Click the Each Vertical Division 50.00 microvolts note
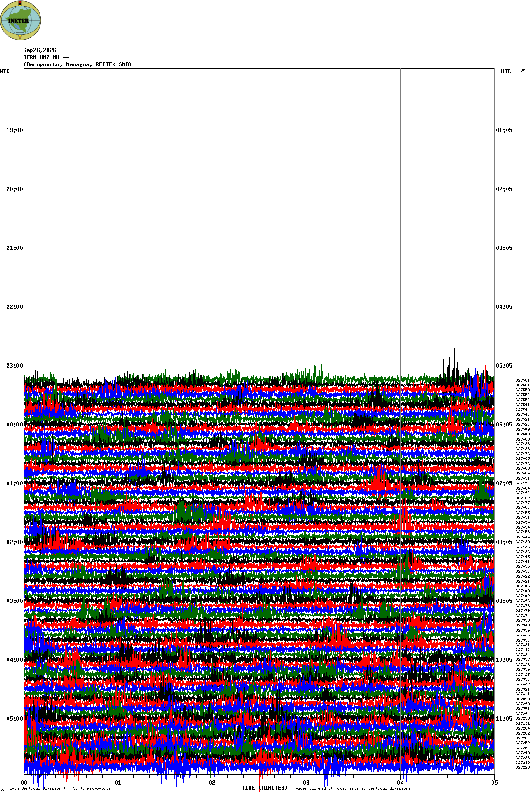This screenshot has height=795, width=532. click(60, 788)
